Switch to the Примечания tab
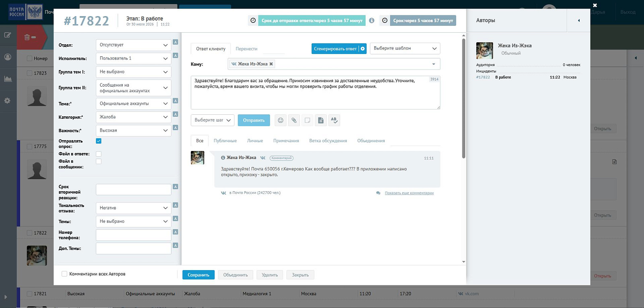Viewport: 644px width, 308px height. tap(286, 141)
